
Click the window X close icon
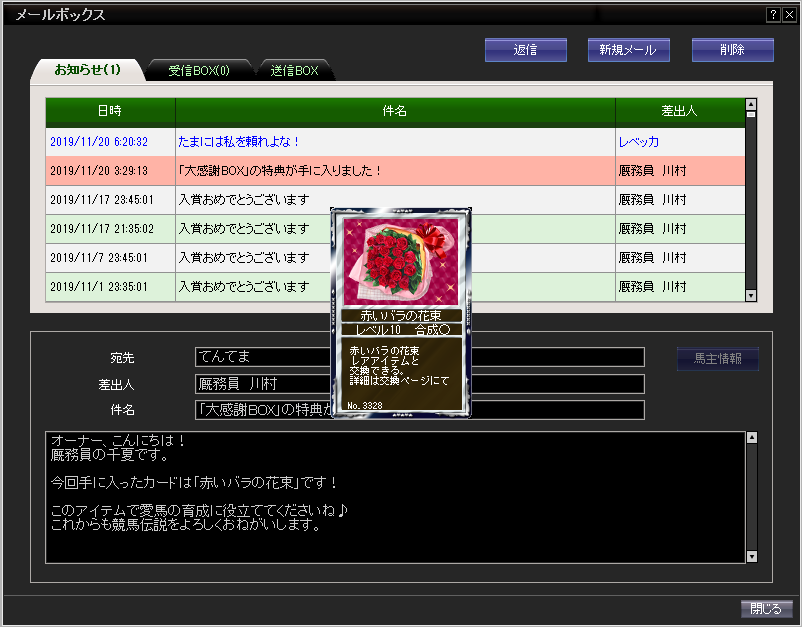pyautogui.click(x=789, y=15)
